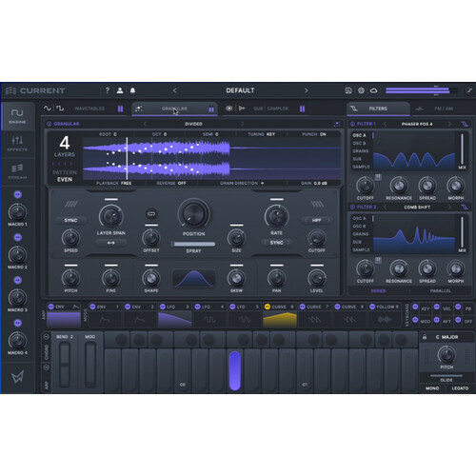476x476 pixels.
Task: Click the sub oscillator icon
Action: point(228,109)
